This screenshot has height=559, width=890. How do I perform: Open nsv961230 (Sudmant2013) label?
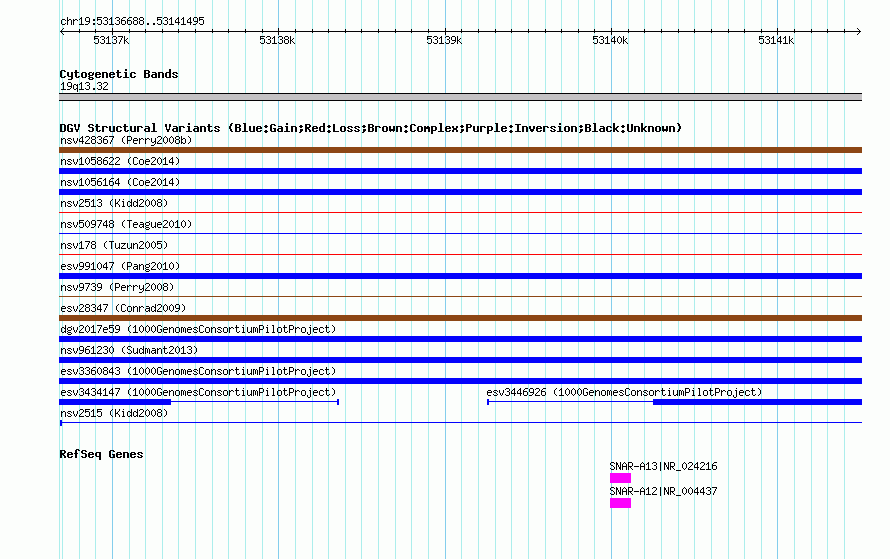click(129, 350)
